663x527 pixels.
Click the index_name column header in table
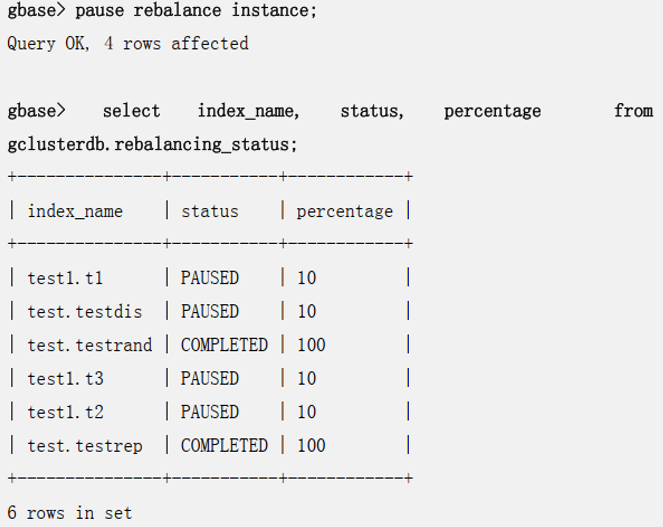(x=75, y=211)
